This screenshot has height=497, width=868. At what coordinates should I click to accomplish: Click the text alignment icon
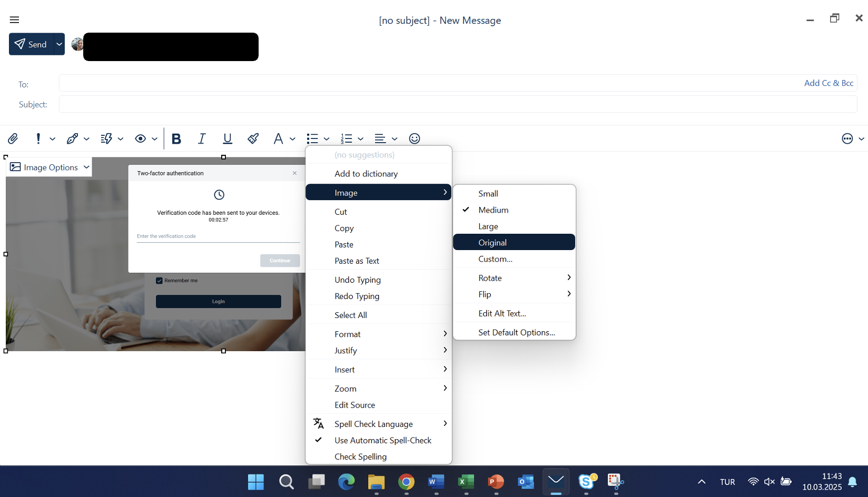coord(380,138)
